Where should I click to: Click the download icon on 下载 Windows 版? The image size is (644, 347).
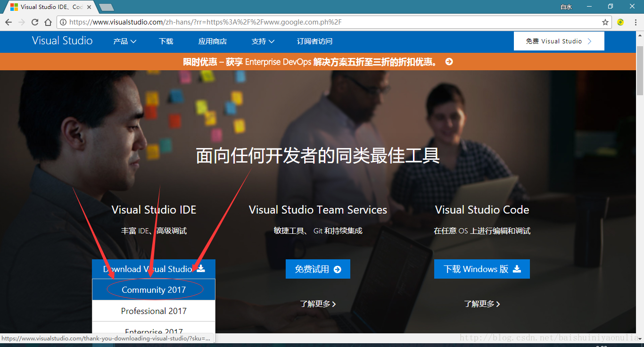(517, 269)
